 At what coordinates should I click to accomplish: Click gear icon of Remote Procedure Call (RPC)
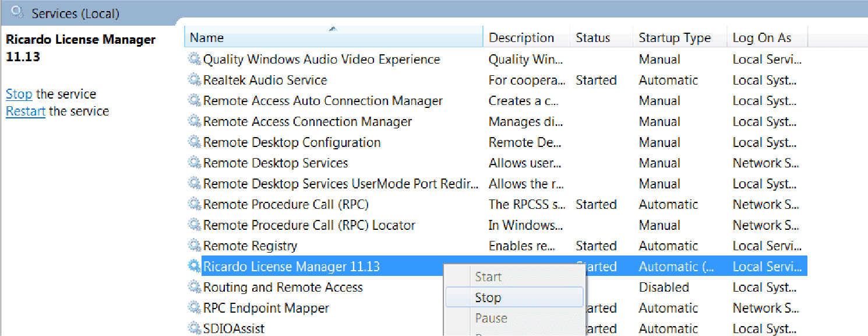pos(194,204)
